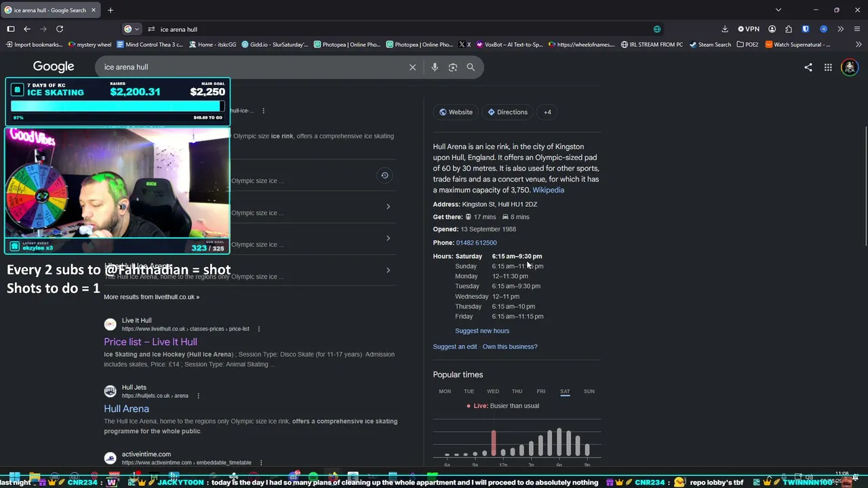Open the X bookmark

pos(465,45)
